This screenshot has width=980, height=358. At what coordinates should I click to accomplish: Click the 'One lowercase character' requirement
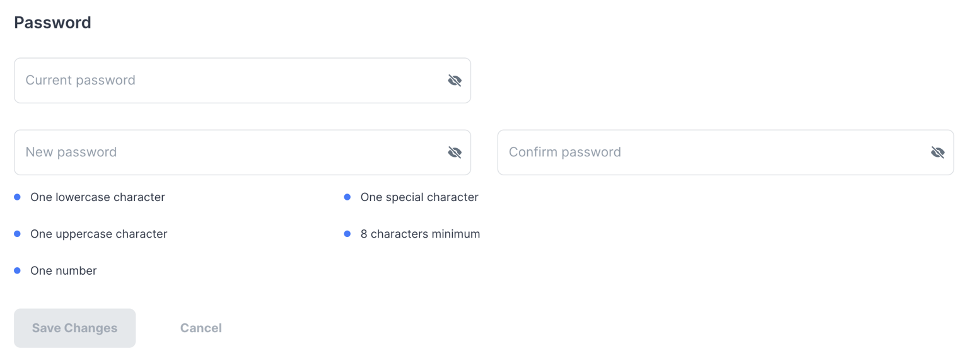point(98,197)
